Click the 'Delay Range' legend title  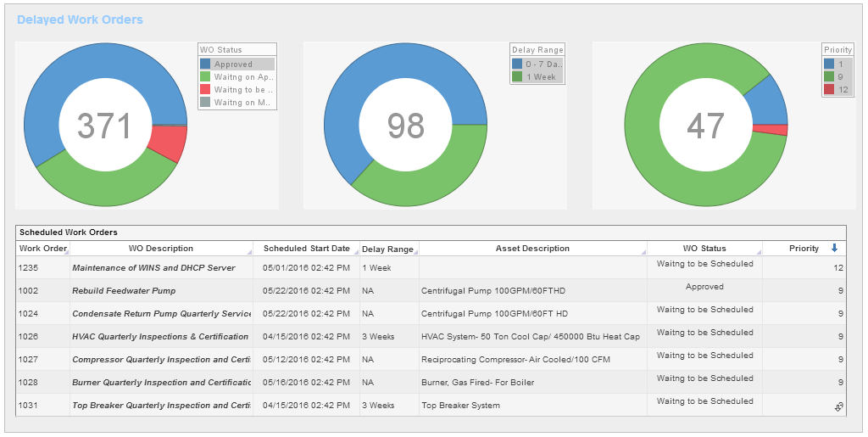coord(537,50)
